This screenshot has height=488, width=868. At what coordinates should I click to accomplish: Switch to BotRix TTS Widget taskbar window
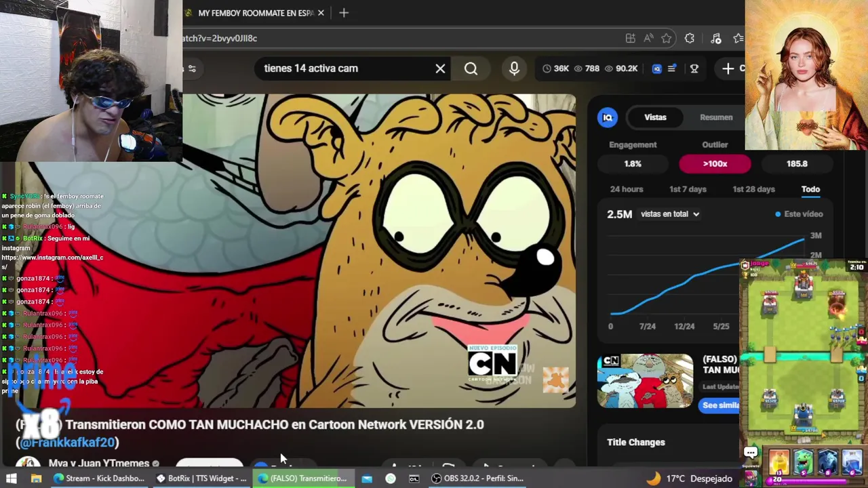click(x=201, y=479)
